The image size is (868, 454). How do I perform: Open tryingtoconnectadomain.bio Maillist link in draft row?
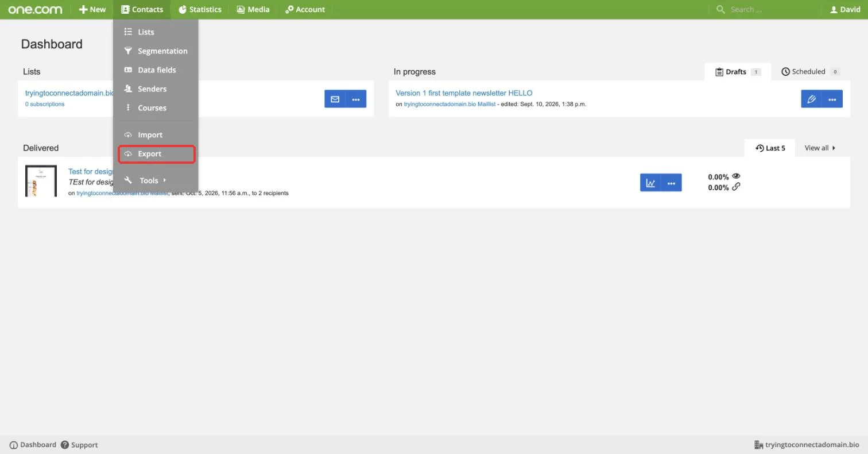pos(449,104)
